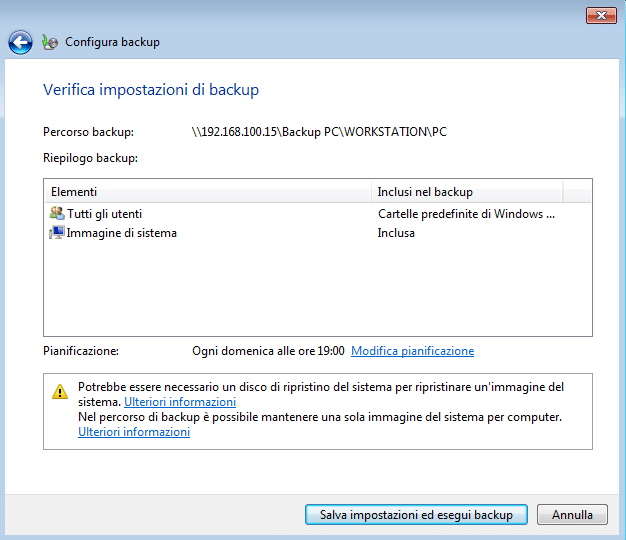Screen dimensions: 626x540
Task: Click the Immagine di sistema computer icon
Action: (57, 233)
